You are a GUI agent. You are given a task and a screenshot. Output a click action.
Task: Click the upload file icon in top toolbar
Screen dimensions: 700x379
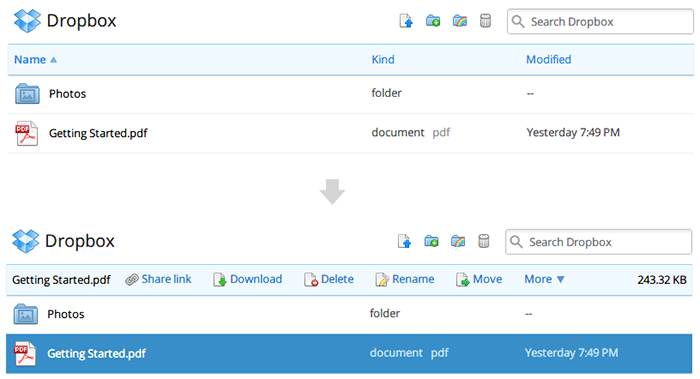point(406,21)
